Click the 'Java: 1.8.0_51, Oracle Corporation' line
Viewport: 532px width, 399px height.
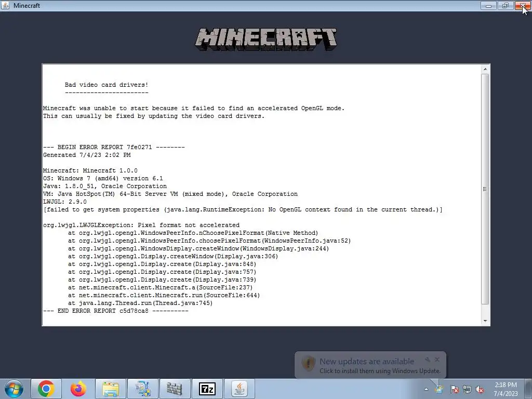pyautogui.click(x=105, y=187)
